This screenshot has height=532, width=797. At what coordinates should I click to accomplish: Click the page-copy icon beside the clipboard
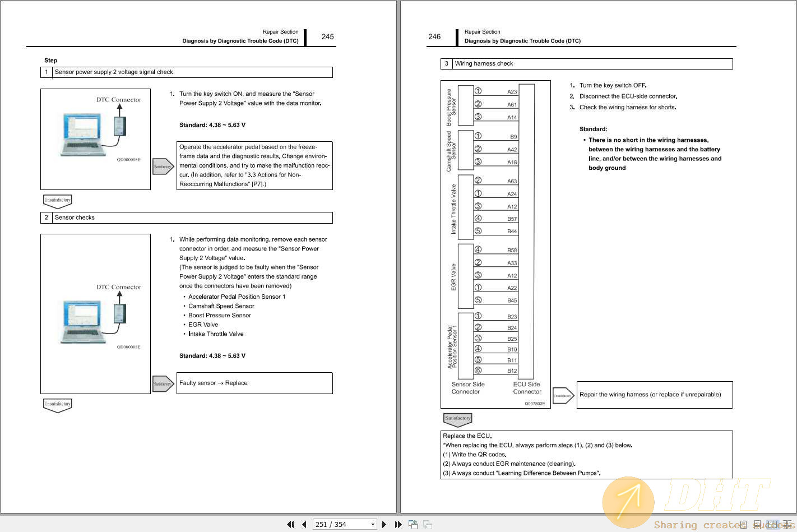click(427, 524)
